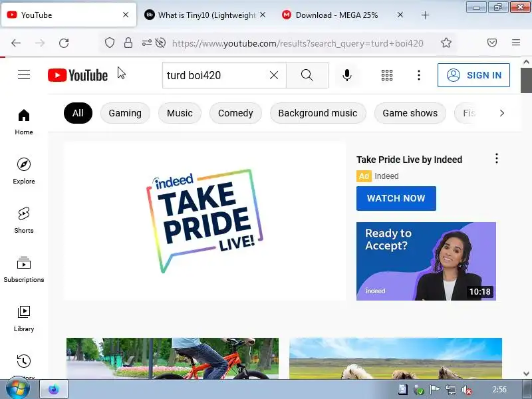The width and height of the screenshot is (532, 399).
Task: Open the YouTube apps grid
Action: point(387,75)
